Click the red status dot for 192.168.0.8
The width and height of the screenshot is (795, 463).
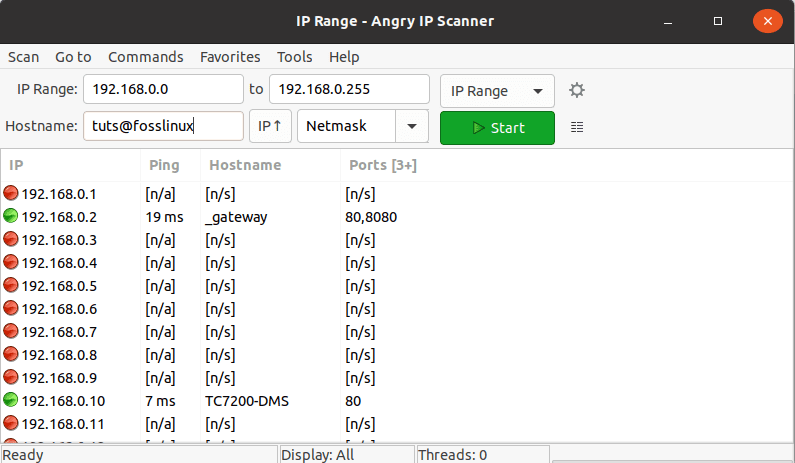pyautogui.click(x=11, y=354)
